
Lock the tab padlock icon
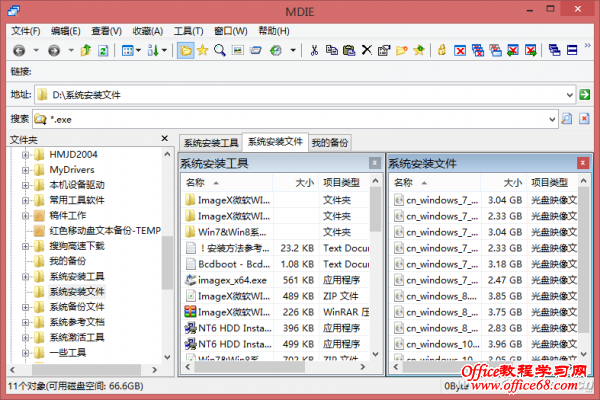tap(442, 50)
